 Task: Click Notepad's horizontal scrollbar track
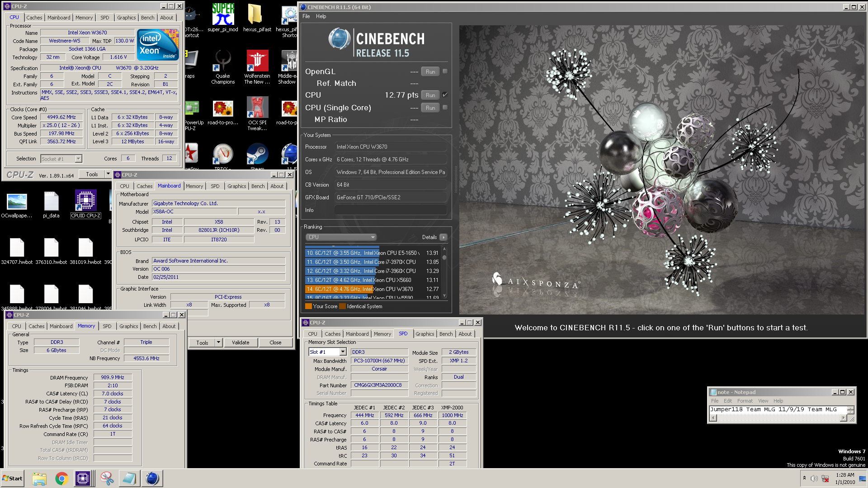[x=779, y=418]
